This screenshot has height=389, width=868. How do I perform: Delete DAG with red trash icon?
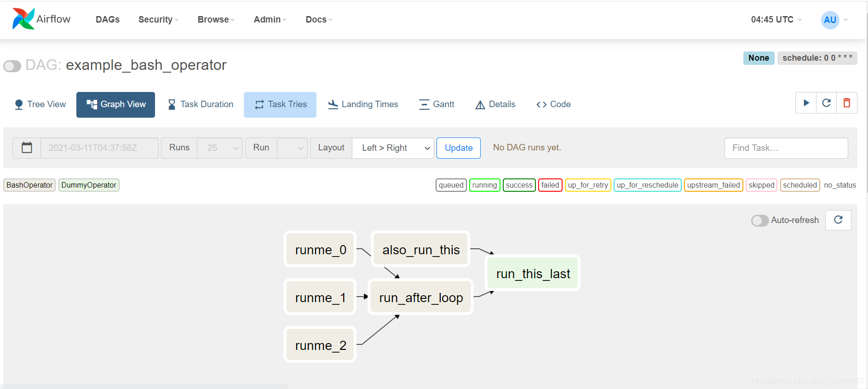click(847, 103)
